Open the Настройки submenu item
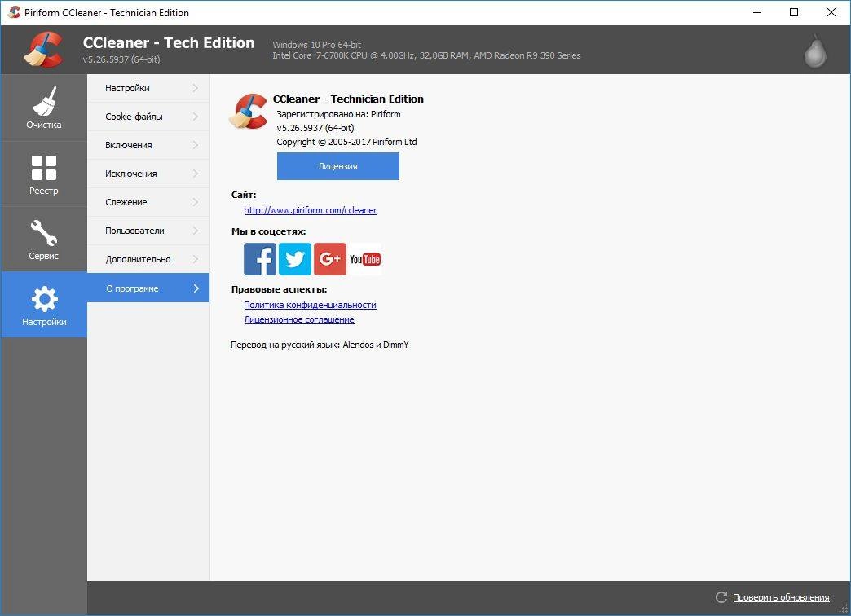 coord(148,88)
